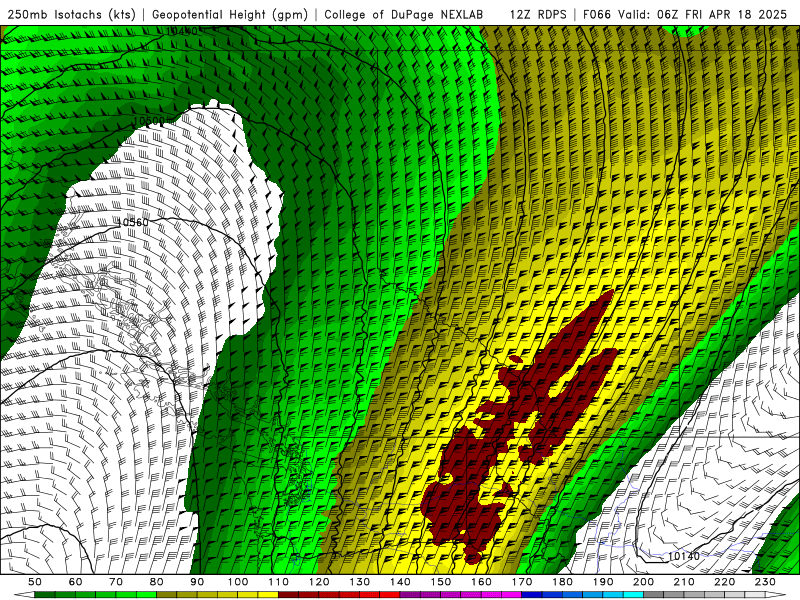Click the 10560 height contour label
The height and width of the screenshot is (600, 800).
[133, 222]
